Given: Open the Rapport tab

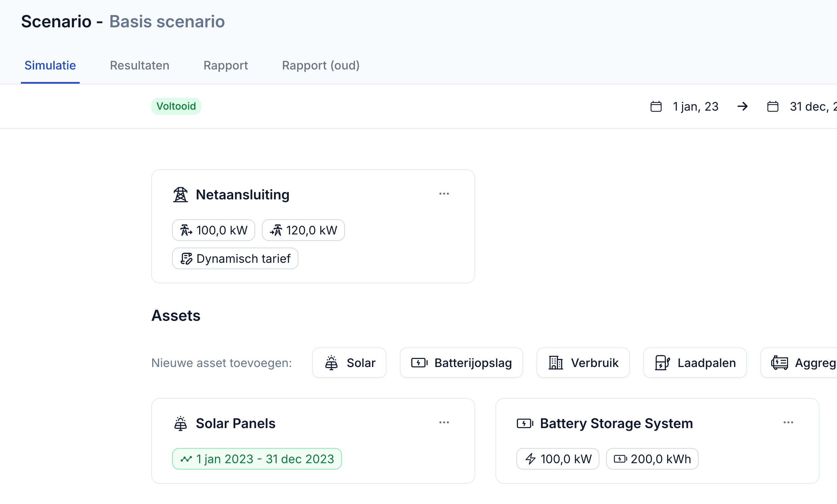Looking at the screenshot, I should 225,65.
